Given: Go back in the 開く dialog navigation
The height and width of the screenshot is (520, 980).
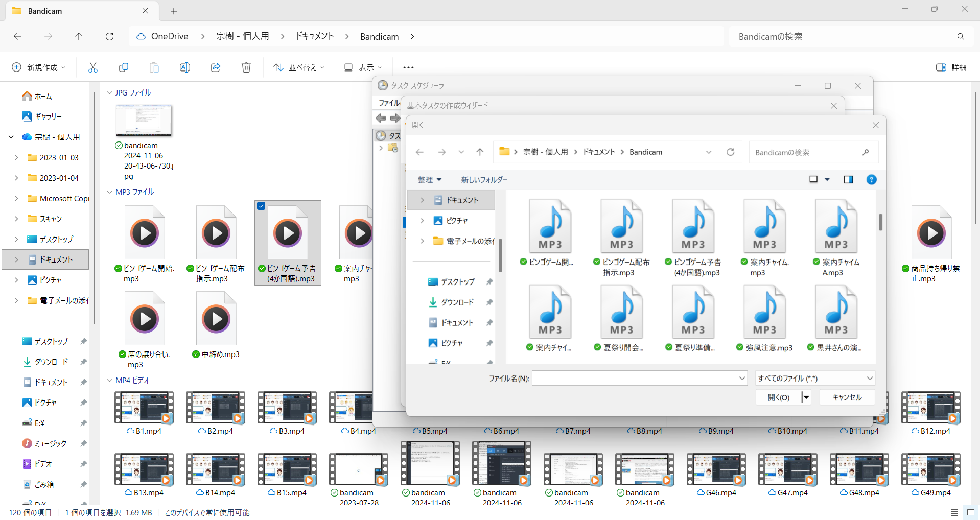Looking at the screenshot, I should pos(419,152).
